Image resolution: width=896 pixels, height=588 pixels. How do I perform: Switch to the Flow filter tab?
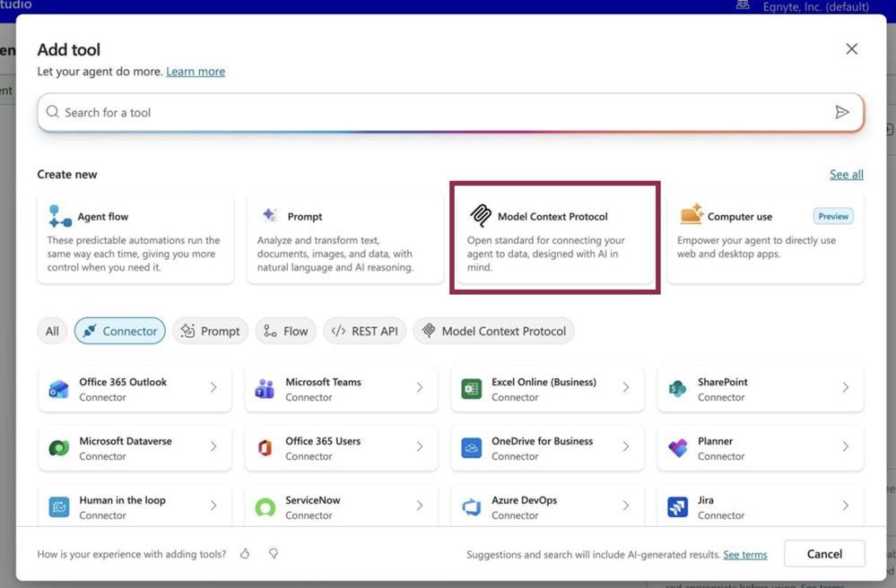pyautogui.click(x=285, y=331)
